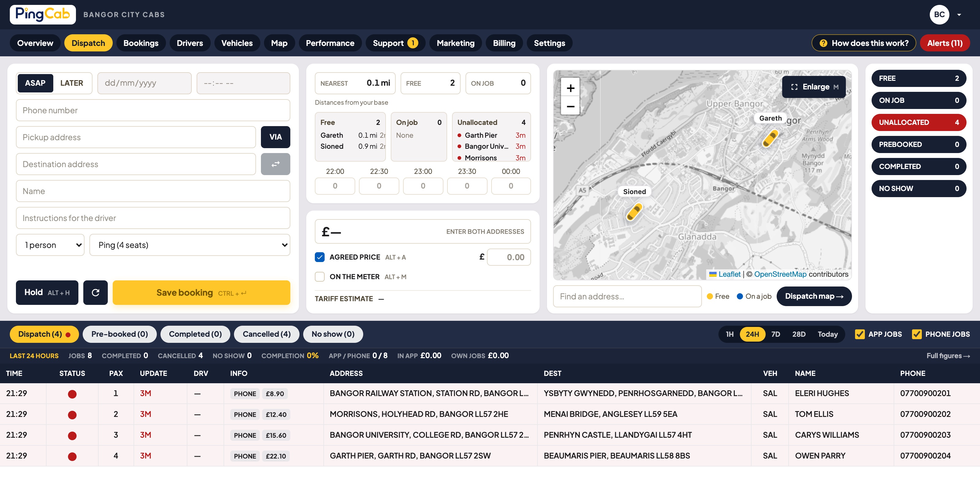The height and width of the screenshot is (502, 980).
Task: Uncheck the Phone Jobs filter
Action: (917, 334)
